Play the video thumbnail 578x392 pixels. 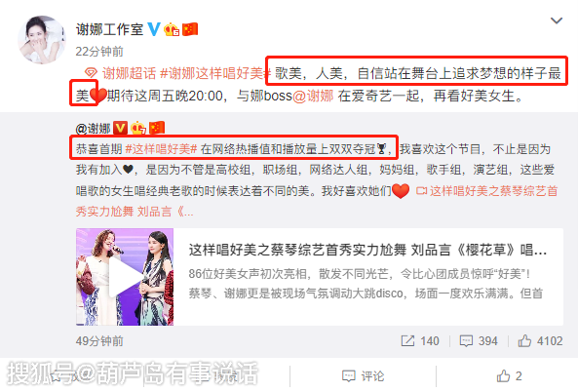[125, 277]
